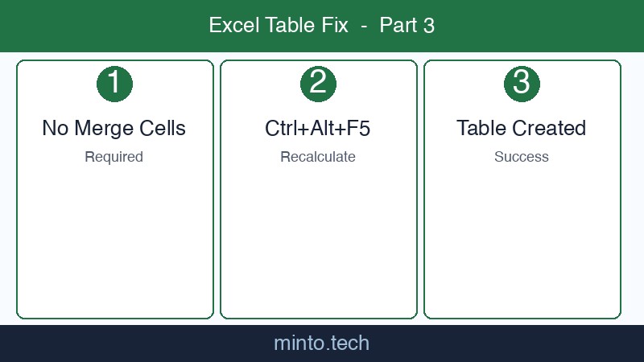This screenshot has width=644, height=362.
Task: Click the blank space below Success
Action: (x=522, y=241)
